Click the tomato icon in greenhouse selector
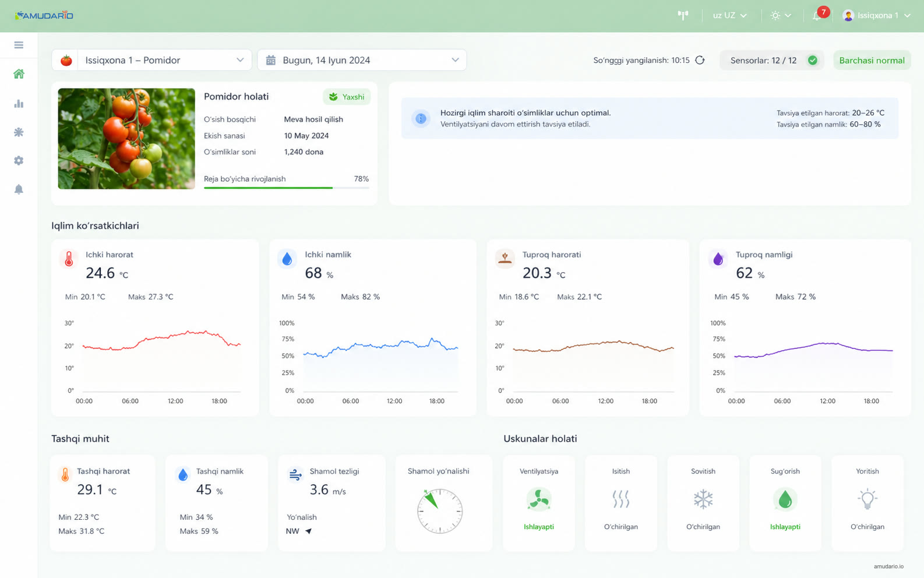Screen dimensions: 924x578 coord(66,60)
